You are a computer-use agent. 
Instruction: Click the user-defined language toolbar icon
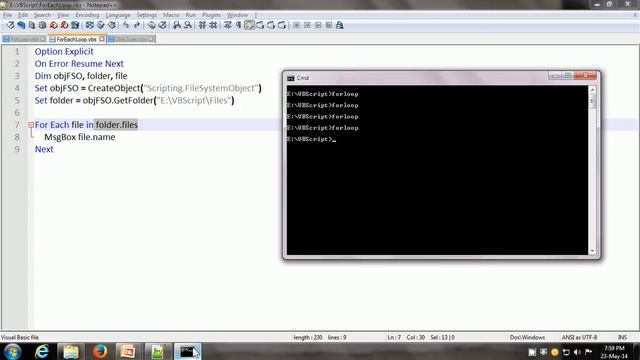(260, 25)
